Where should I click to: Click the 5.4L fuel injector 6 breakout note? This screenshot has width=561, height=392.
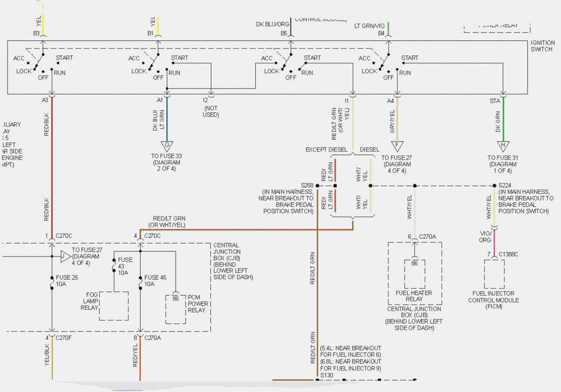351,352
